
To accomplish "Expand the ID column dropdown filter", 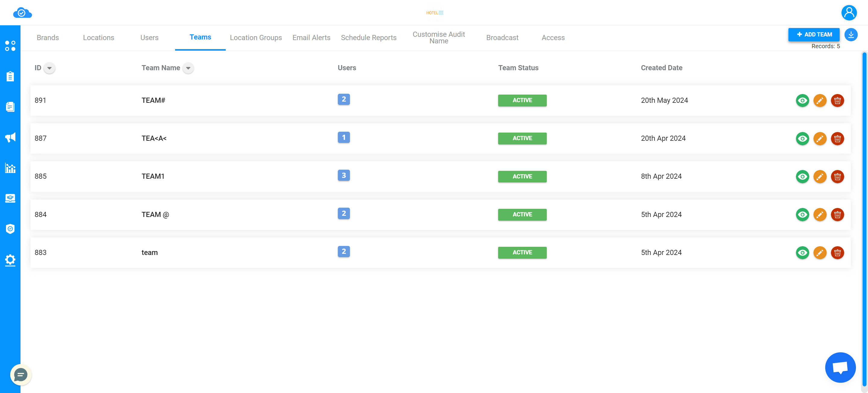I will coord(49,68).
